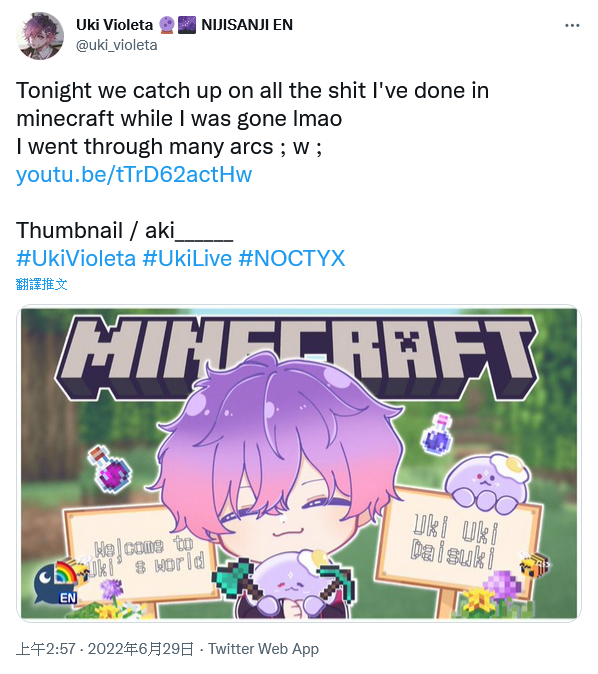Click the galaxy emoji in the display name
This screenshot has width=598, height=674.
click(187, 25)
